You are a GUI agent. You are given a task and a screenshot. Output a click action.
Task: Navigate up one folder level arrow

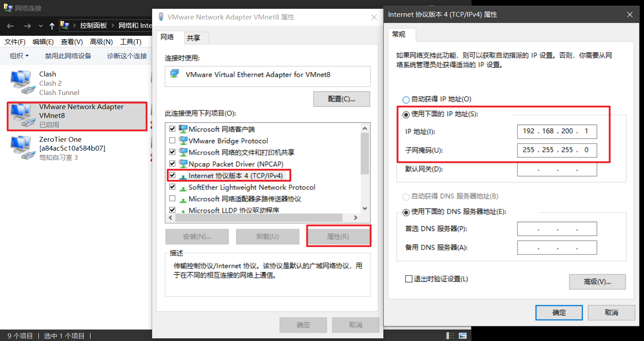point(52,26)
